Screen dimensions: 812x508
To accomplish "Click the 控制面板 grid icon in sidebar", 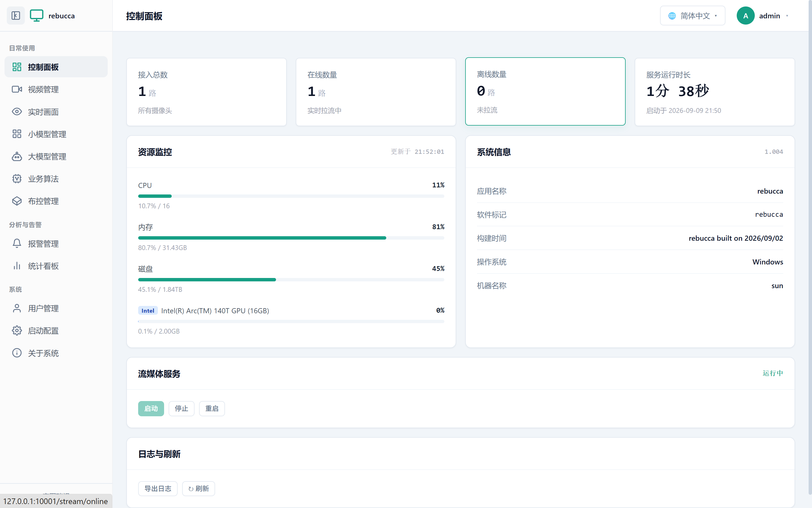I will pyautogui.click(x=17, y=67).
